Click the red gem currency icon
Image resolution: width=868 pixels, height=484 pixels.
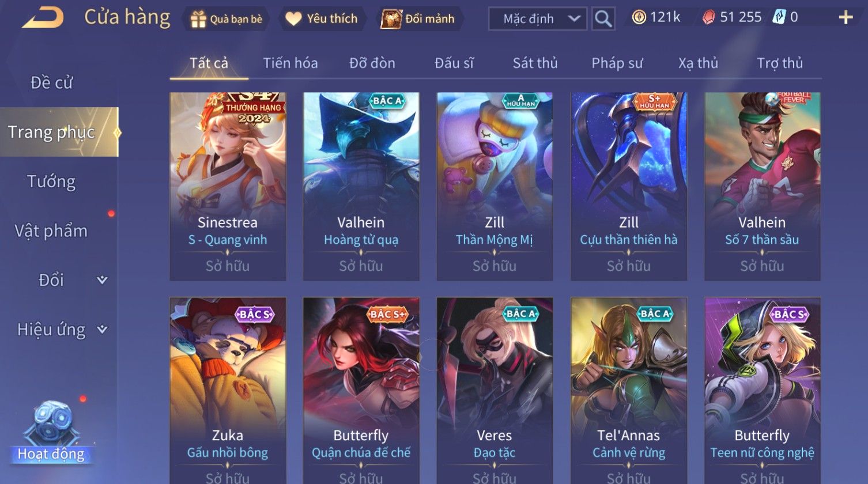708,17
